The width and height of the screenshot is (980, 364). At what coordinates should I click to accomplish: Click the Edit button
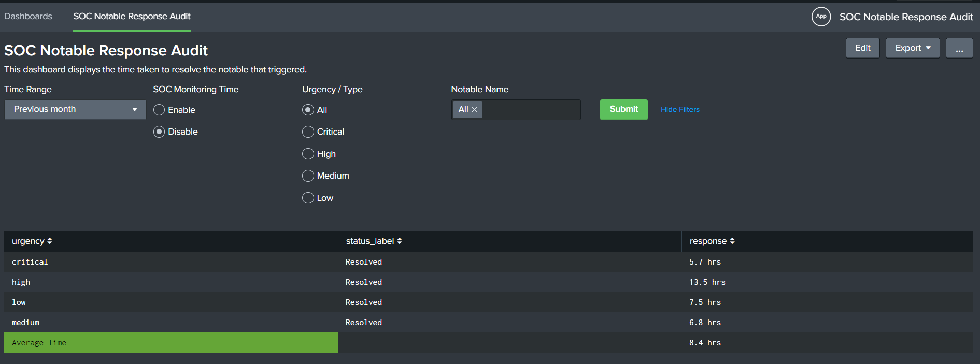pyautogui.click(x=862, y=48)
